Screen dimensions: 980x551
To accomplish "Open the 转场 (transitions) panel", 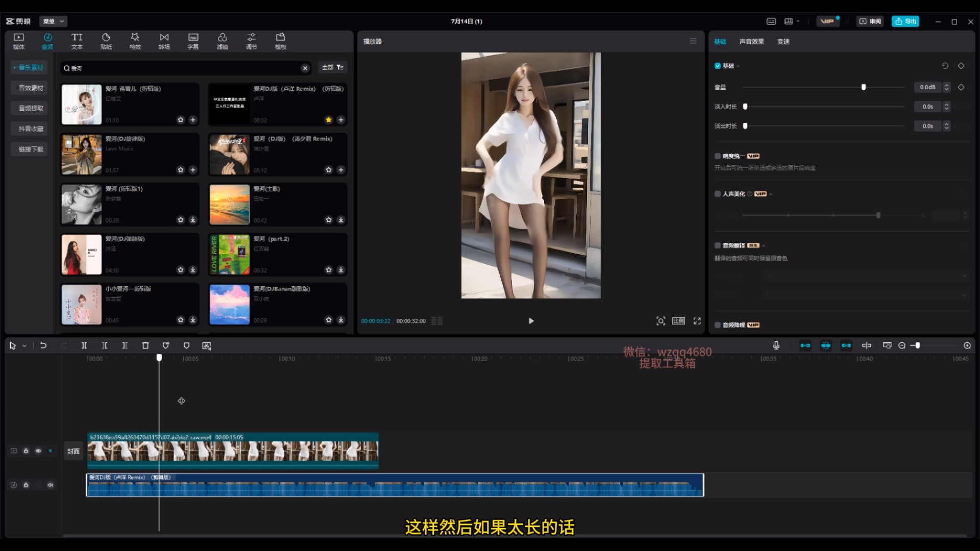I will pyautogui.click(x=164, y=41).
